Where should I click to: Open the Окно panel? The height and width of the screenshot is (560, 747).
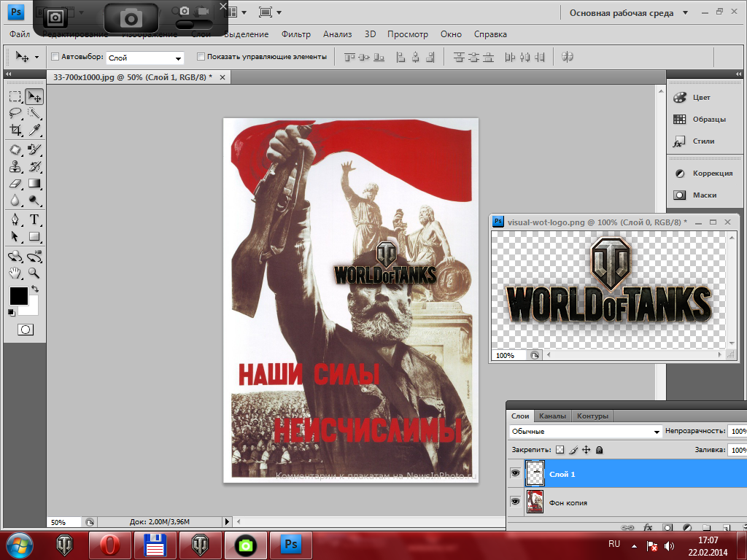[x=451, y=34]
